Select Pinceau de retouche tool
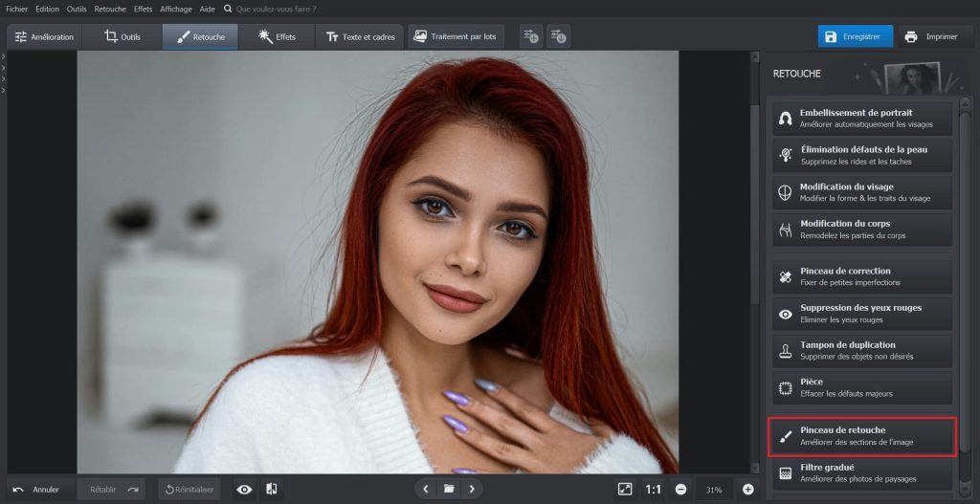This screenshot has width=980, height=504. point(862,436)
